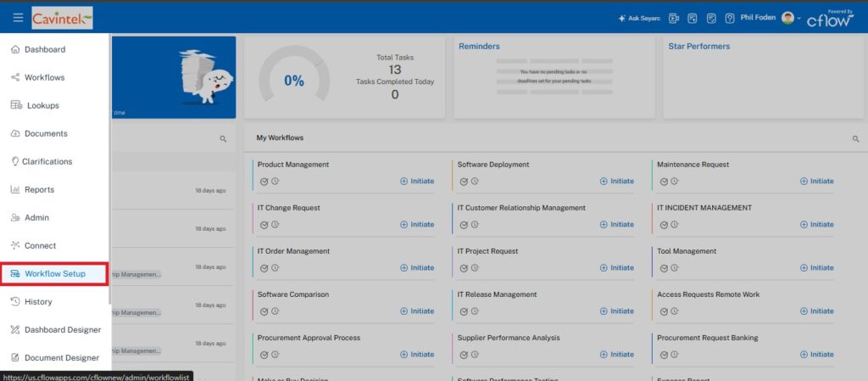868x381 pixels.
Task: Open the video tutorials icon in header
Action: coord(674,18)
